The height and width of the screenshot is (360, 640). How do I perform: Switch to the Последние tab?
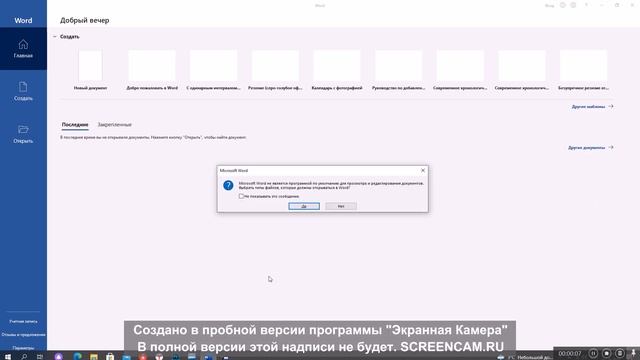[75, 124]
